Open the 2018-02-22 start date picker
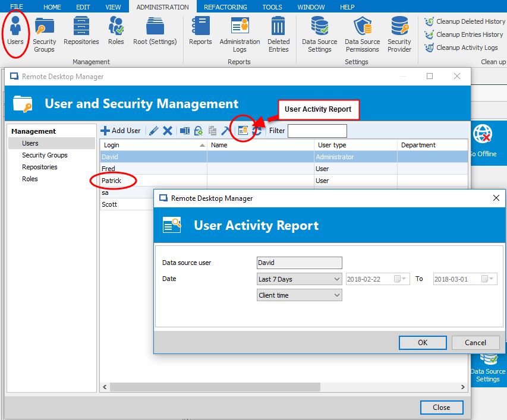Image resolution: width=507 pixels, height=420 pixels. coord(404,279)
